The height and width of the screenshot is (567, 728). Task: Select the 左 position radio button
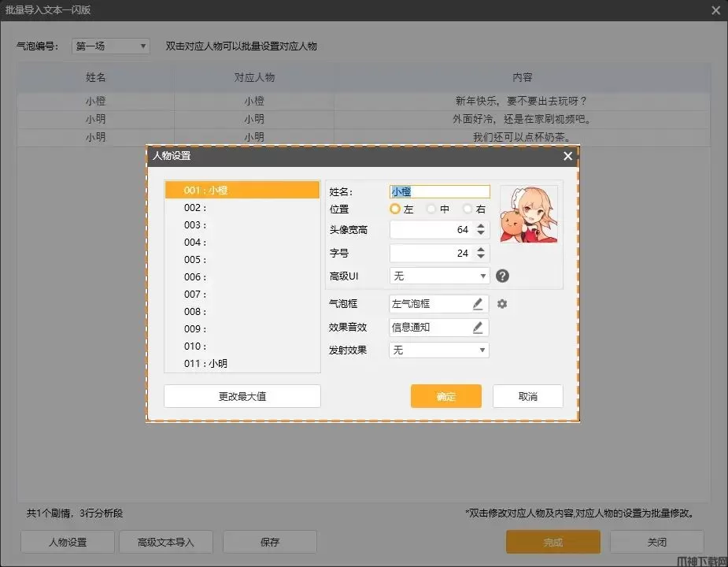(396, 209)
